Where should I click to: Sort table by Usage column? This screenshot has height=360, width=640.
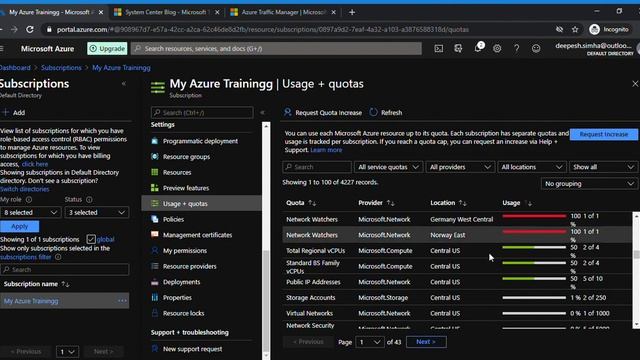(517, 203)
